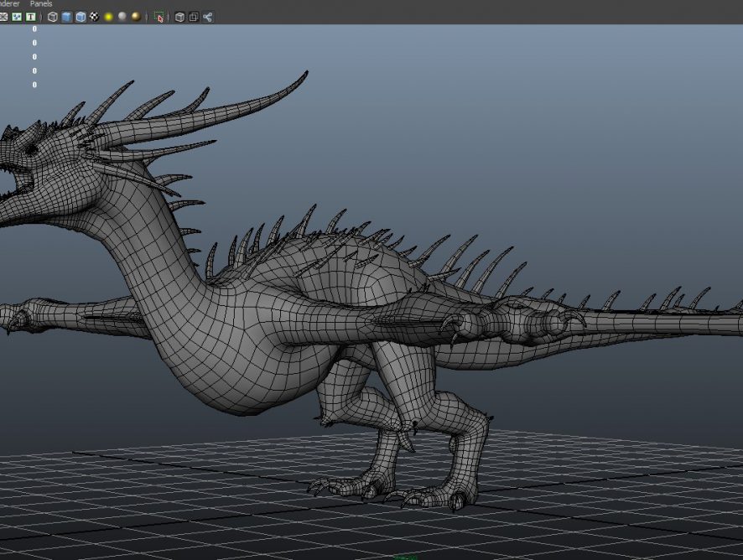The height and width of the screenshot is (560, 743).
Task: Enable wireframe display mode cube icon
Action: tap(53, 17)
